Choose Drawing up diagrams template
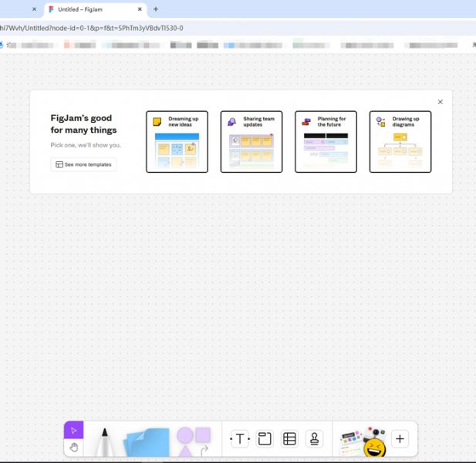 point(400,142)
